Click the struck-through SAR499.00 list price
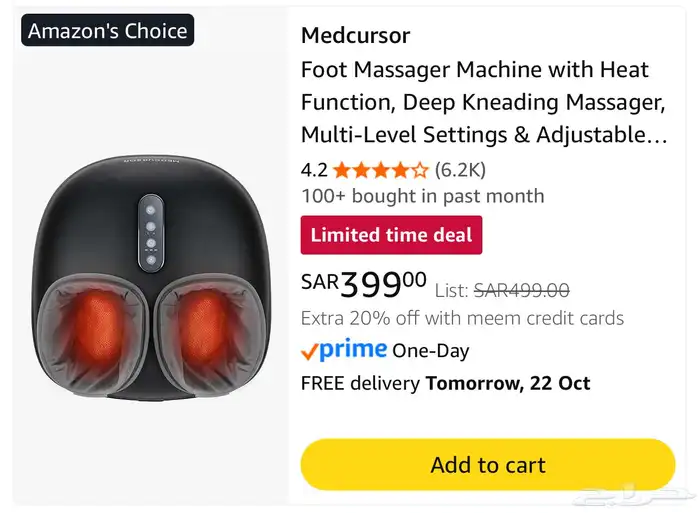This screenshot has width=700, height=513. pyautogui.click(x=521, y=290)
